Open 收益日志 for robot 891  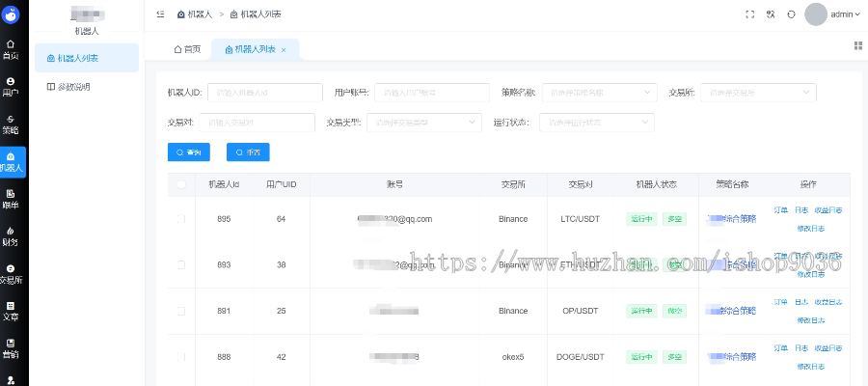click(x=828, y=302)
